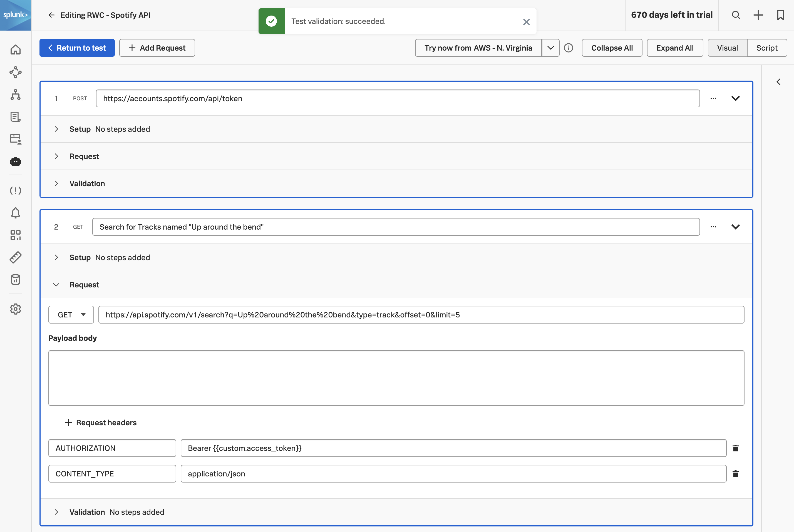Switch to Visual view

pyautogui.click(x=727, y=48)
